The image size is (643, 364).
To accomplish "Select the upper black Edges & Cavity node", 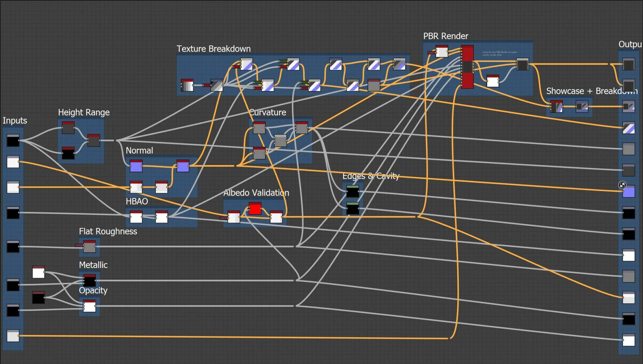I will coord(353,191).
